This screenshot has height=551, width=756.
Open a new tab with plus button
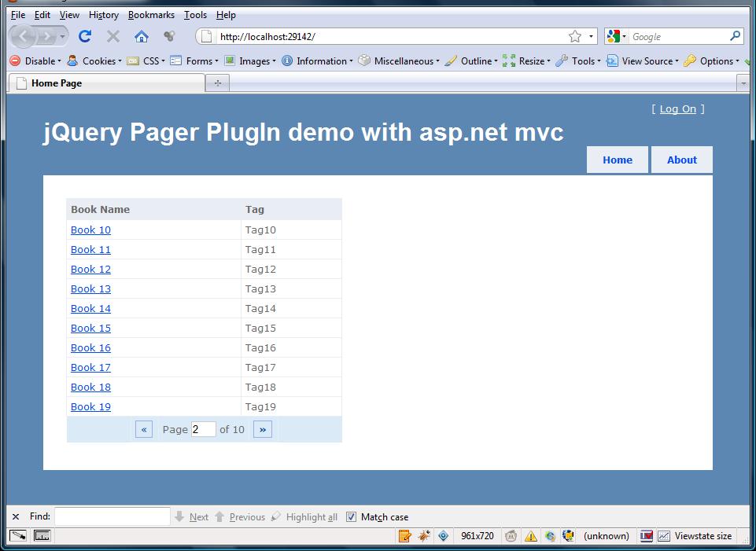click(217, 83)
